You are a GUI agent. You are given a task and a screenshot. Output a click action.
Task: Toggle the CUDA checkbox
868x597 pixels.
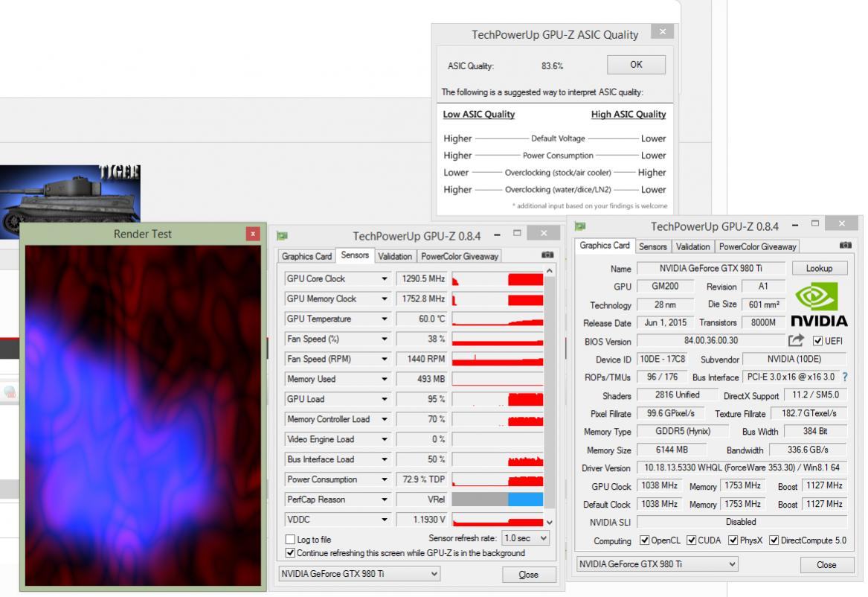point(692,540)
